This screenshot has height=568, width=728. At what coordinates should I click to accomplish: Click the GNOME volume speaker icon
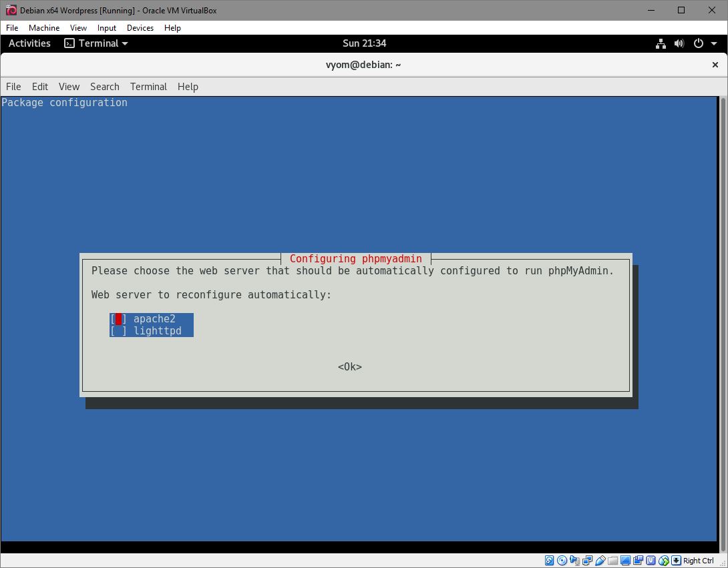[679, 43]
